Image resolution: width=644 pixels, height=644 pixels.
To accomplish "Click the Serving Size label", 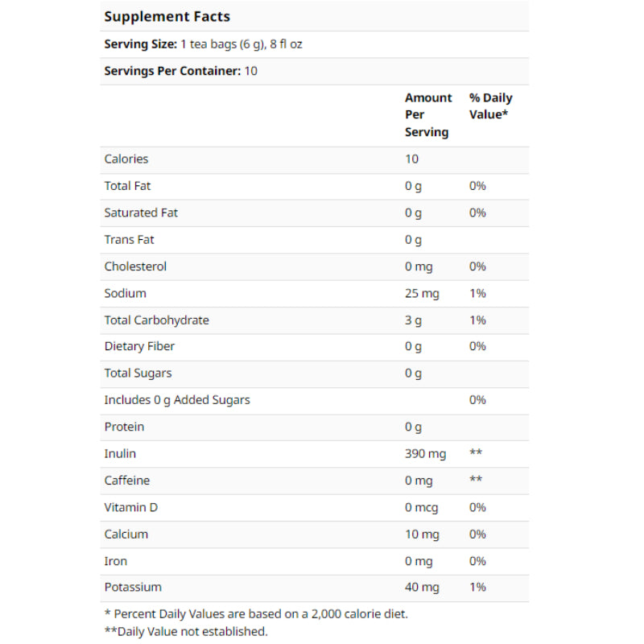I will tap(138, 44).
